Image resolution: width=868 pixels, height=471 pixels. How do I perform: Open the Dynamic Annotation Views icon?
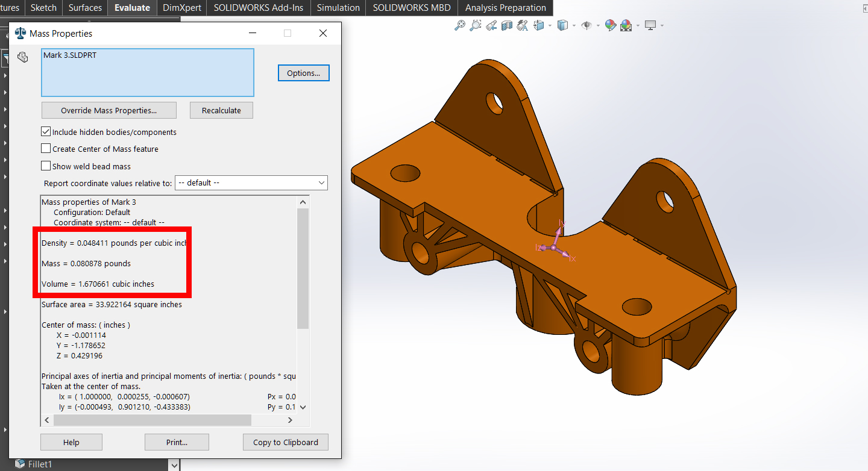(x=523, y=25)
